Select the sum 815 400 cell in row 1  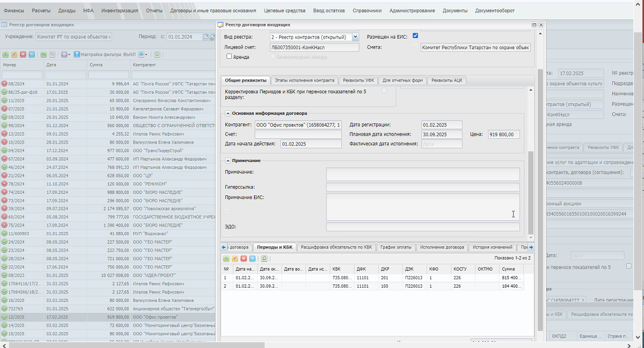coord(511,278)
